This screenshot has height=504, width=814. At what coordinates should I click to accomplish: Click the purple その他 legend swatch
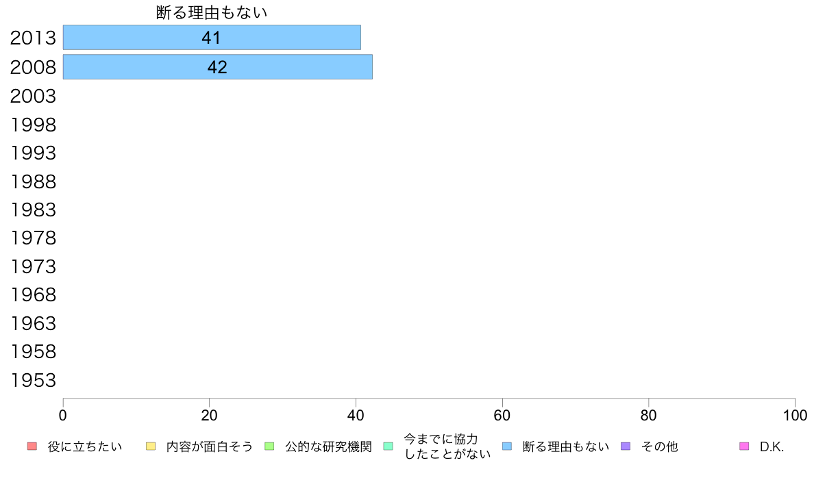click(x=626, y=446)
